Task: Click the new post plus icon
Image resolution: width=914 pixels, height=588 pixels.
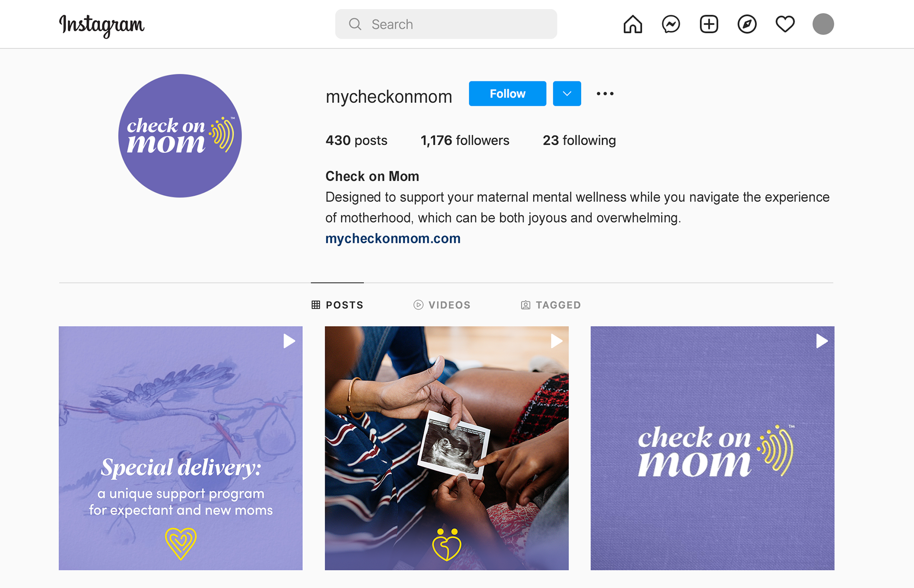Action: [709, 24]
